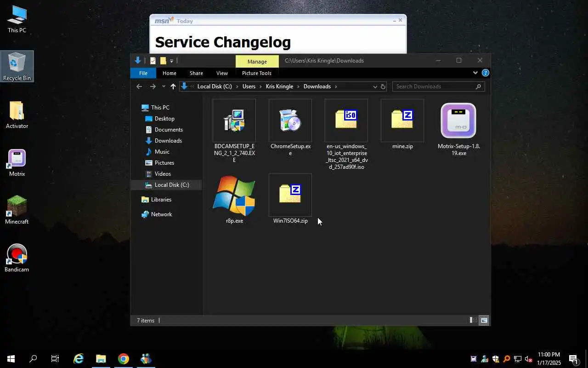Open Explorer help question mark
The width and height of the screenshot is (588, 368).
click(486, 73)
